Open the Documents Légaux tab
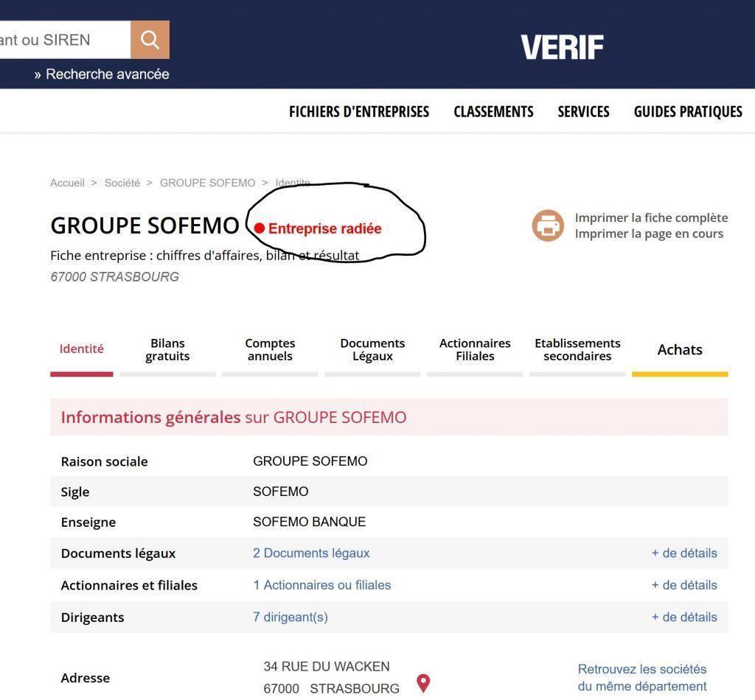Image resolution: width=755 pixels, height=700 pixels. pyautogui.click(x=372, y=350)
